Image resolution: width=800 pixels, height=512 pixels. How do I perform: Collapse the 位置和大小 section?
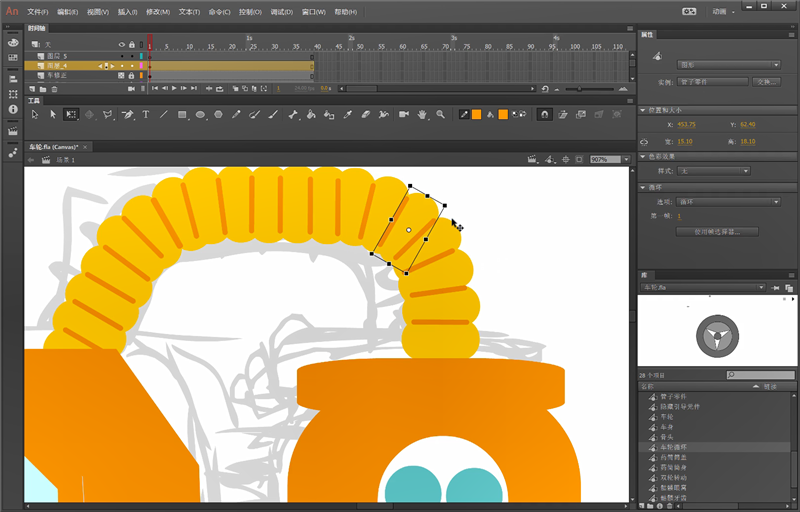[x=643, y=110]
